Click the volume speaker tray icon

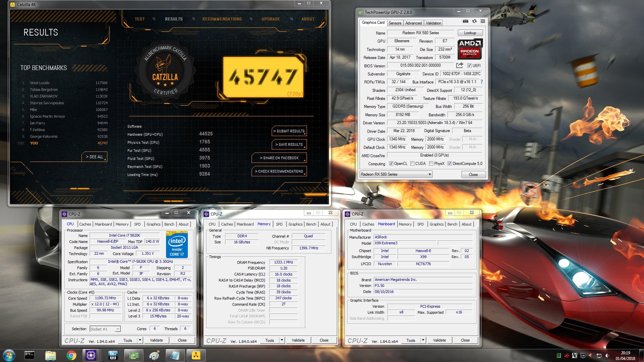click(x=607, y=356)
